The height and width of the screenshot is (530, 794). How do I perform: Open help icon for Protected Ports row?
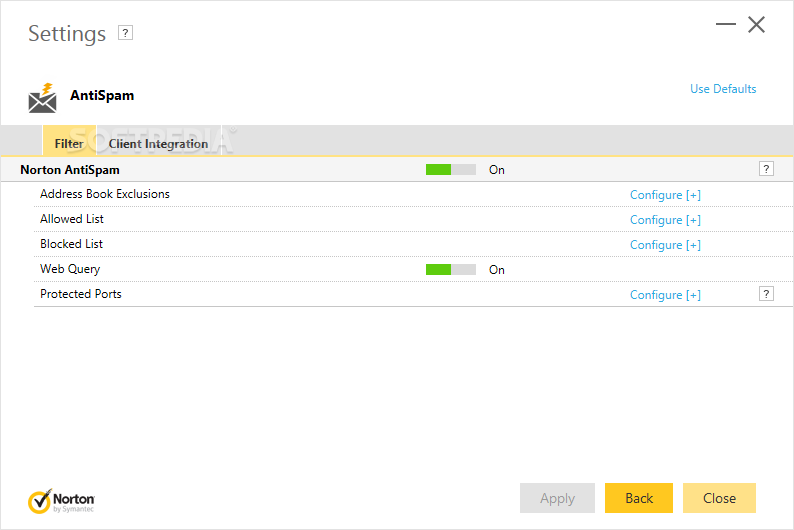(x=766, y=294)
